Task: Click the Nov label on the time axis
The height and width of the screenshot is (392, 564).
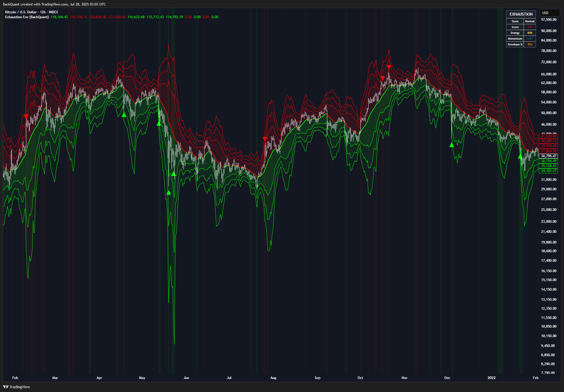Action: click(x=405, y=378)
